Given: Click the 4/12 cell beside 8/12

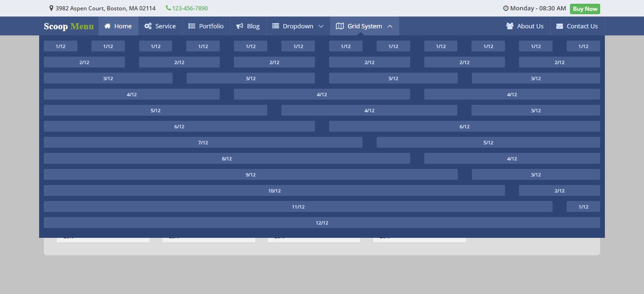Looking at the screenshot, I should [x=512, y=159].
